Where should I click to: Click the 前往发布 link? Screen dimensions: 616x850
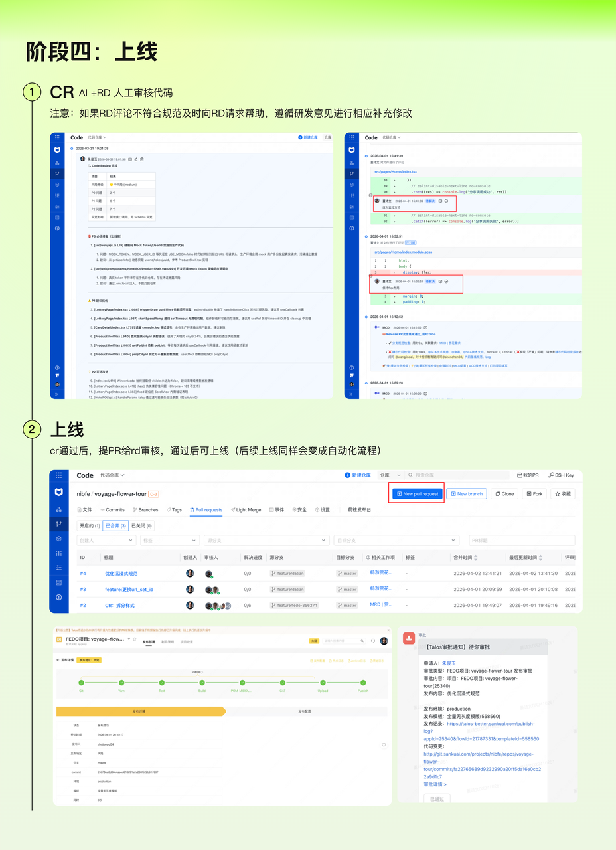pos(359,510)
